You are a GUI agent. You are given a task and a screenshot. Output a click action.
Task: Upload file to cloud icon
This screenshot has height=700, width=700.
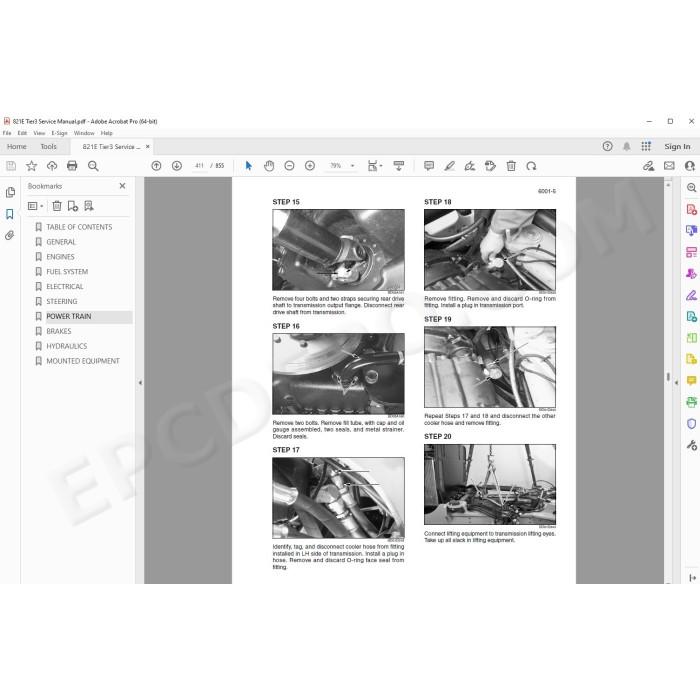point(52,166)
